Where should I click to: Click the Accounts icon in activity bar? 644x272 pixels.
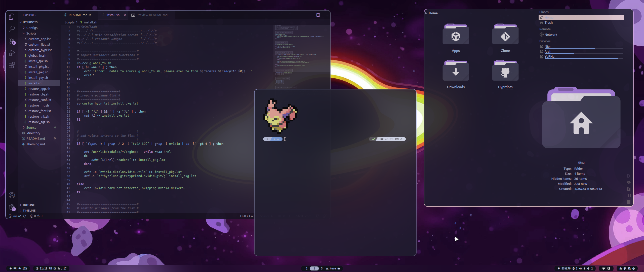[x=12, y=195]
